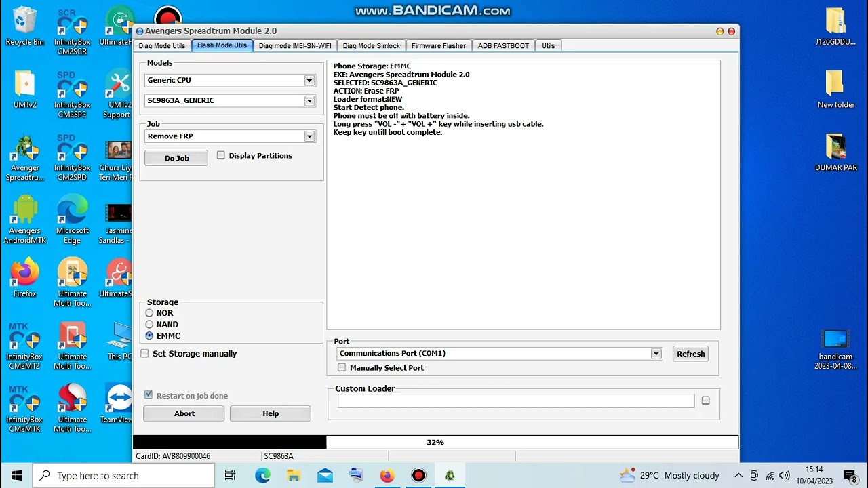The height and width of the screenshot is (488, 868).
Task: Open New folder on desktop
Action: pos(835,89)
